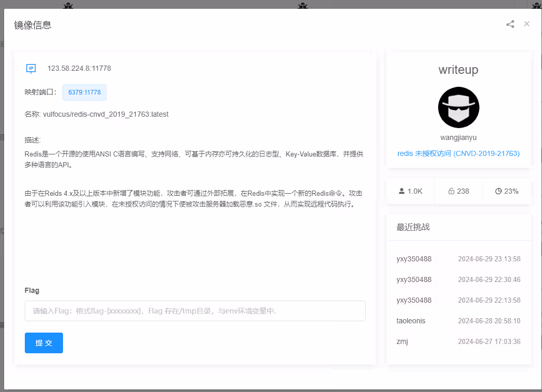Click the blue IP monitor icon
This screenshot has height=392, width=542.
click(31, 68)
